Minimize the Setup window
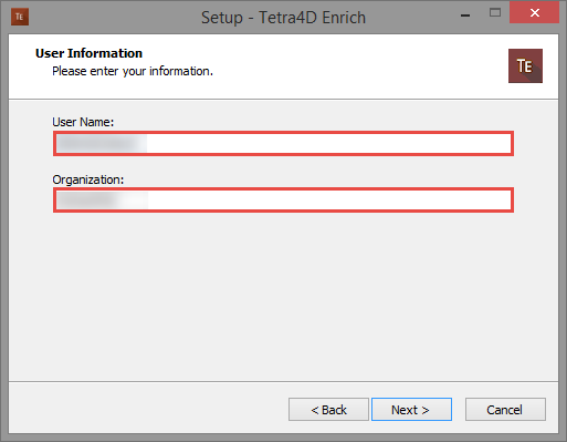This screenshot has height=442, width=567. (465, 15)
